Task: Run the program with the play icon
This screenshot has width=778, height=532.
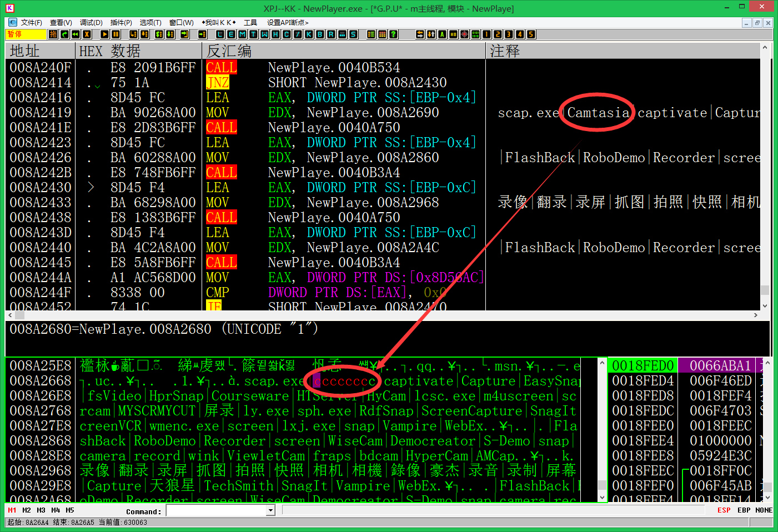Action: pos(104,34)
